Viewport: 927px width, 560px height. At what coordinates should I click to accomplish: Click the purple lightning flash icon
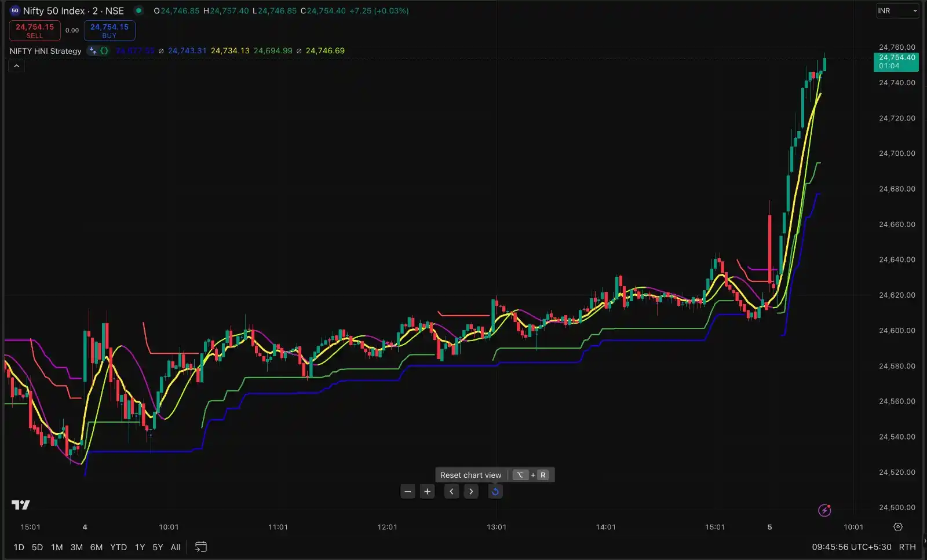click(x=824, y=510)
